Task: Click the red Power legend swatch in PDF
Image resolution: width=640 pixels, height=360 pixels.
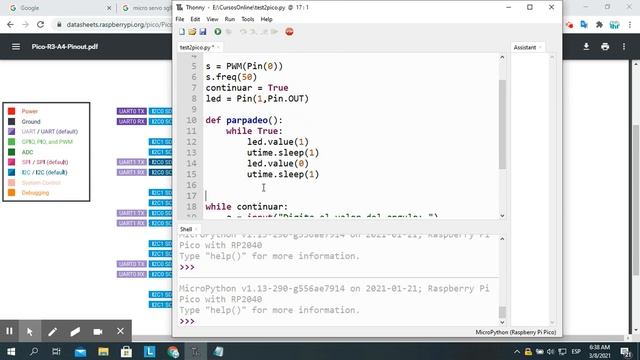Action: click(x=11, y=111)
